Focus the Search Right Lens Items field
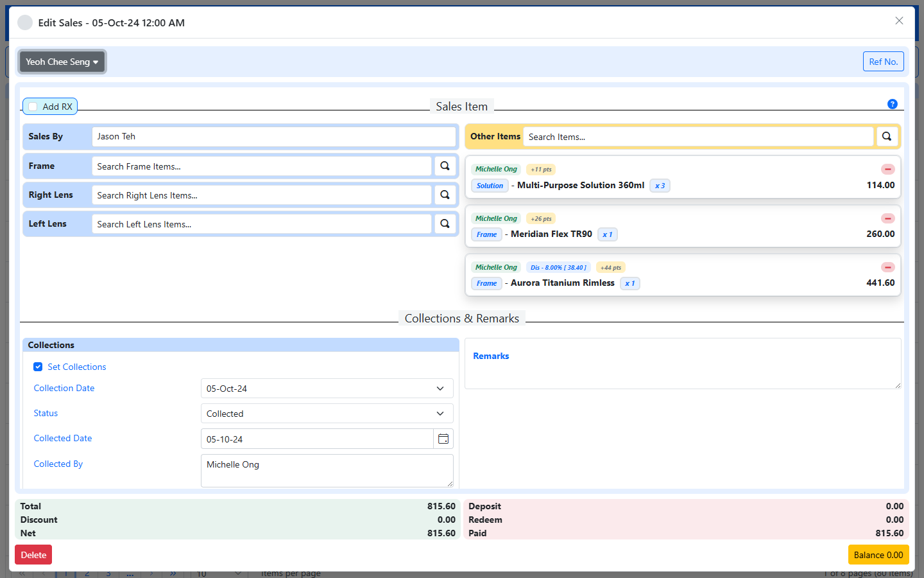 coord(262,195)
